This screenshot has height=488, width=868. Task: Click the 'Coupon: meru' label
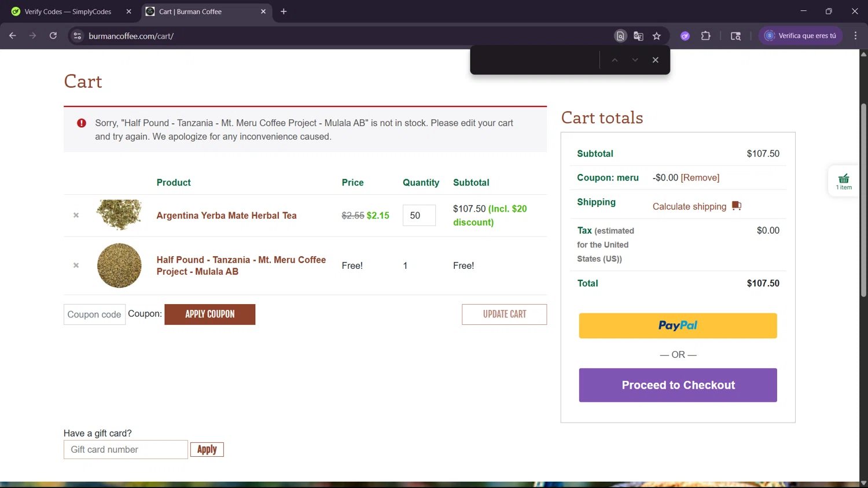point(608,178)
